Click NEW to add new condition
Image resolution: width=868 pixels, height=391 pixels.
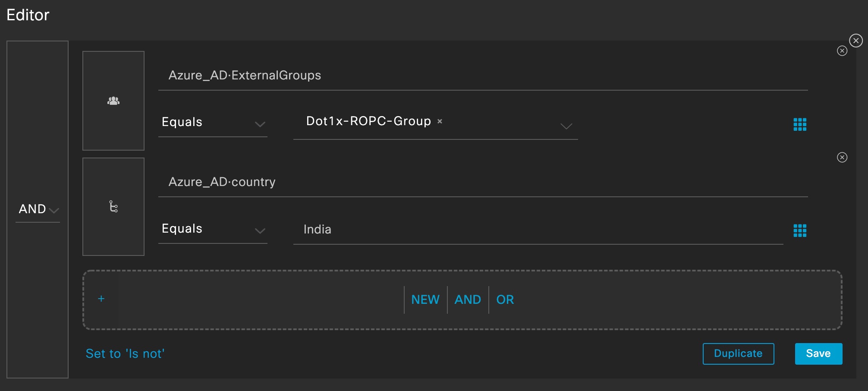point(425,300)
